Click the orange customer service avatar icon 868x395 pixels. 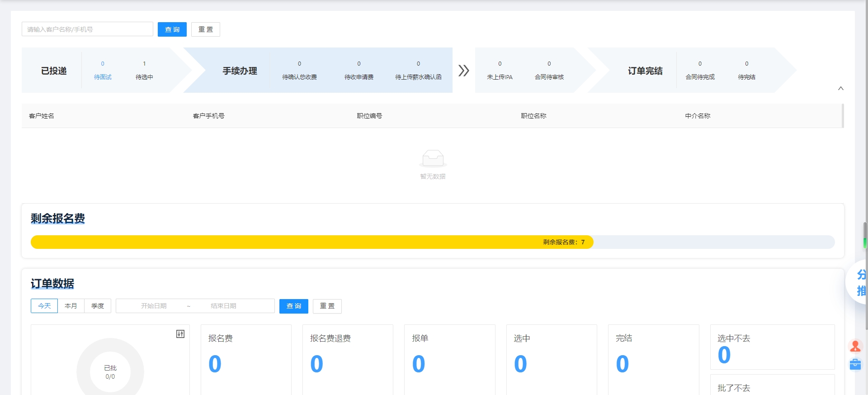855,347
